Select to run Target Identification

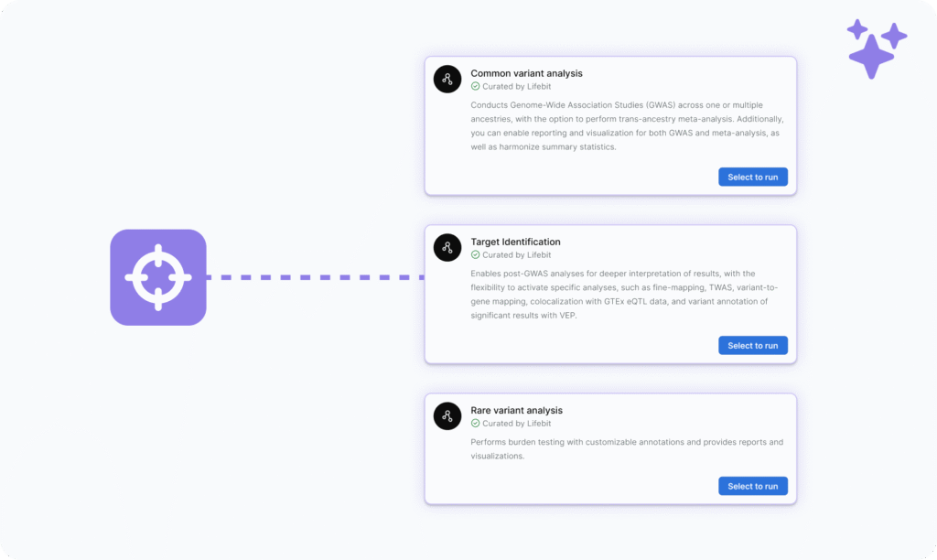tap(753, 346)
